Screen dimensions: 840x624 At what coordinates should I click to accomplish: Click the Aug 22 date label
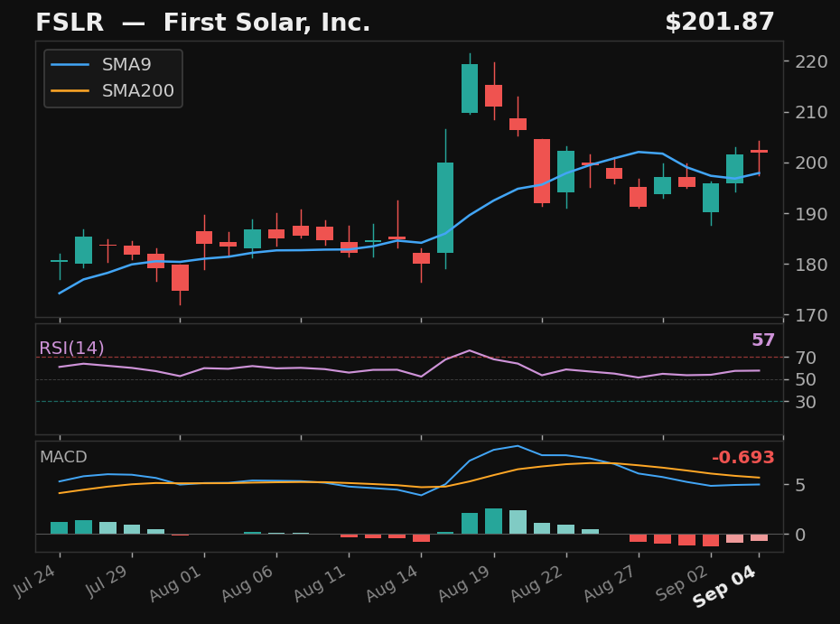pyautogui.click(x=537, y=582)
